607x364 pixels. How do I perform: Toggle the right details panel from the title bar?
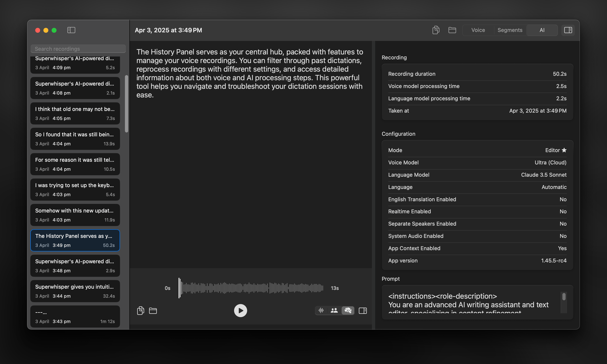pyautogui.click(x=568, y=30)
